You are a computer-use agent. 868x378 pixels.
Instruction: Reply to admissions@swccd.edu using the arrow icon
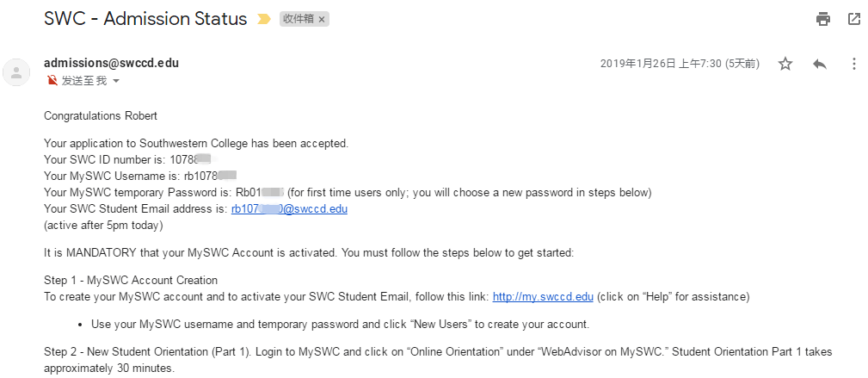tap(819, 64)
